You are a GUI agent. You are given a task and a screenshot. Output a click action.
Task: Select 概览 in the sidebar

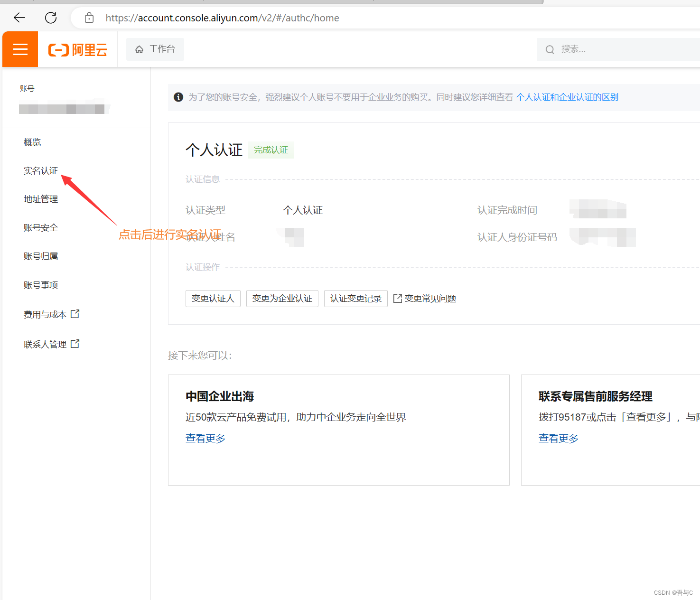(x=32, y=142)
